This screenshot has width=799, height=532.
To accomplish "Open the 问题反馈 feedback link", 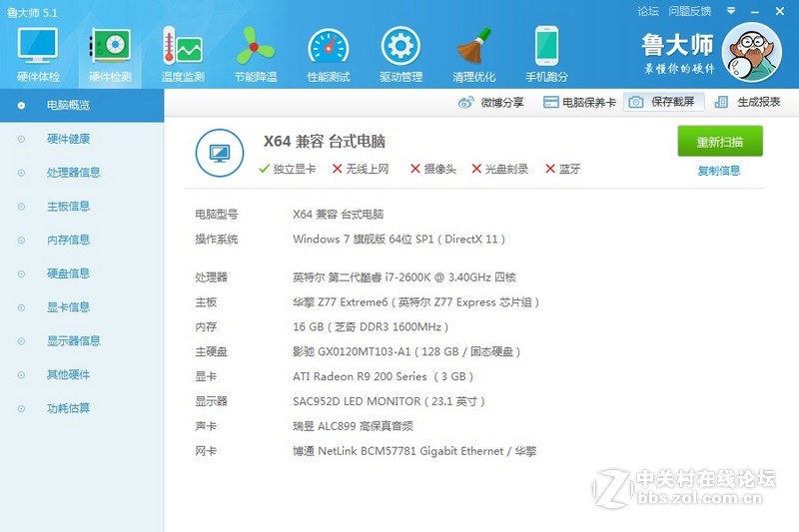I will tap(690, 11).
